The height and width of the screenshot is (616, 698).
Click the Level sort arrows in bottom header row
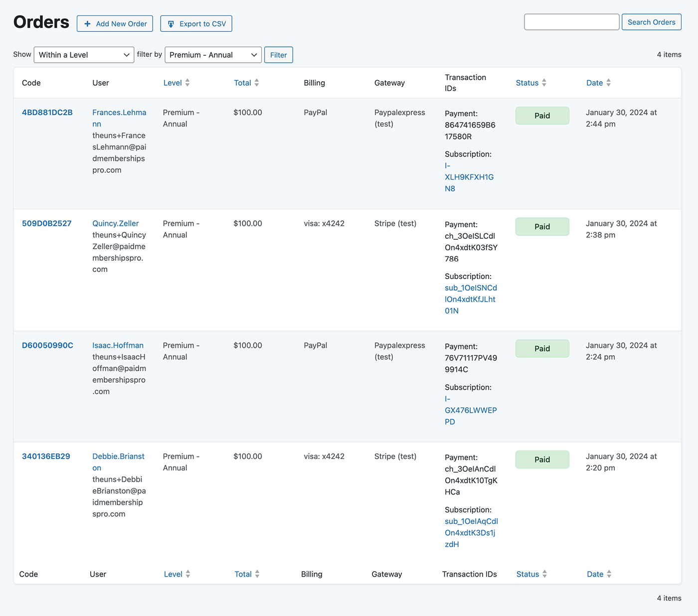coord(187,574)
